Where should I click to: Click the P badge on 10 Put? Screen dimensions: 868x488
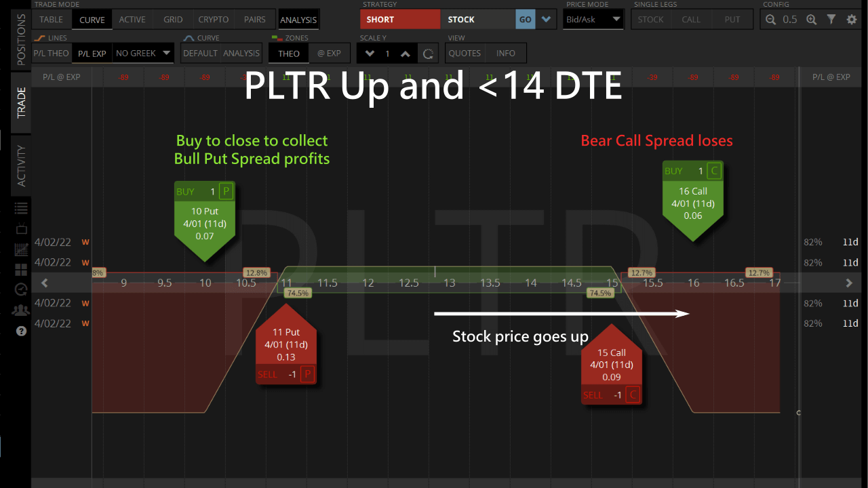click(226, 192)
